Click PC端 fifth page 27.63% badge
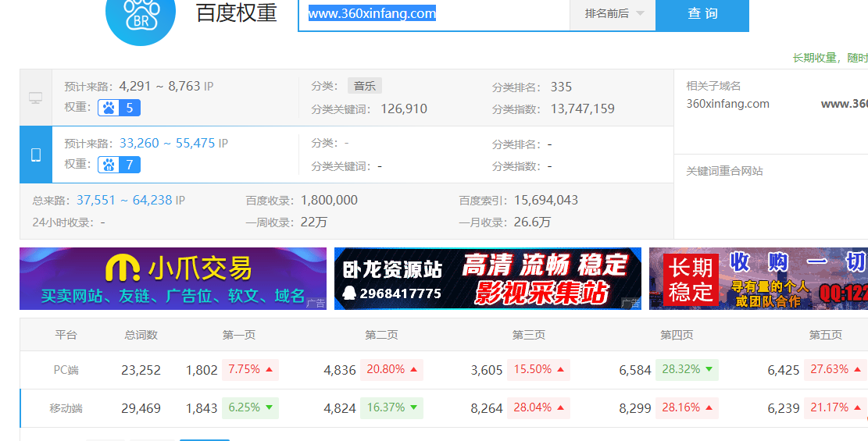868x441 pixels. pos(835,370)
